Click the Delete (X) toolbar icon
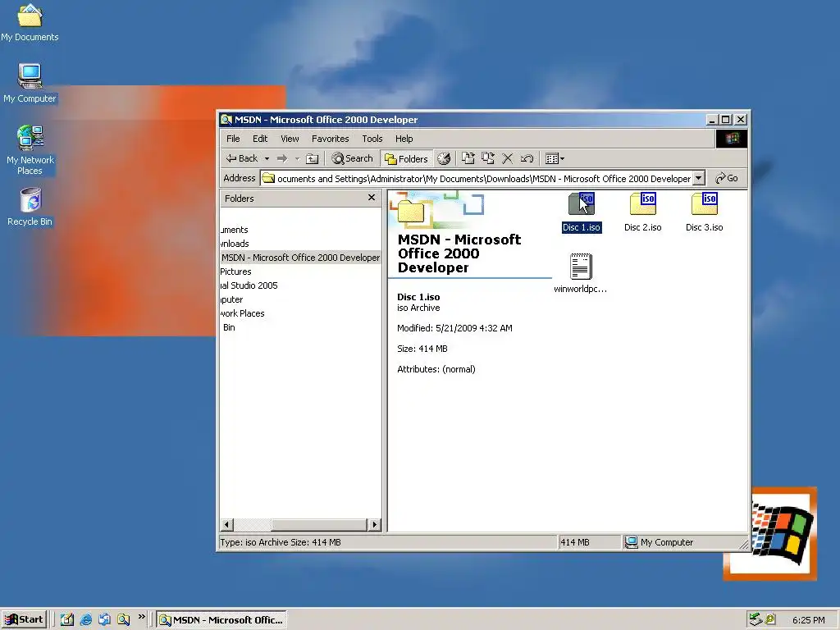The image size is (840, 630). 507,158
